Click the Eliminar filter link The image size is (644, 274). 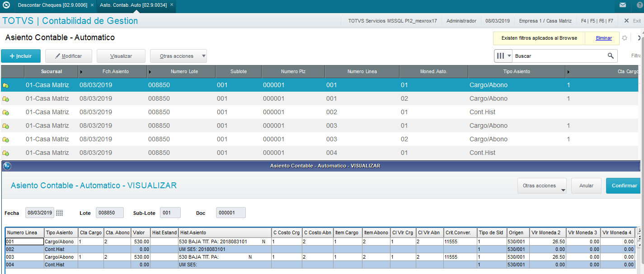click(x=604, y=38)
